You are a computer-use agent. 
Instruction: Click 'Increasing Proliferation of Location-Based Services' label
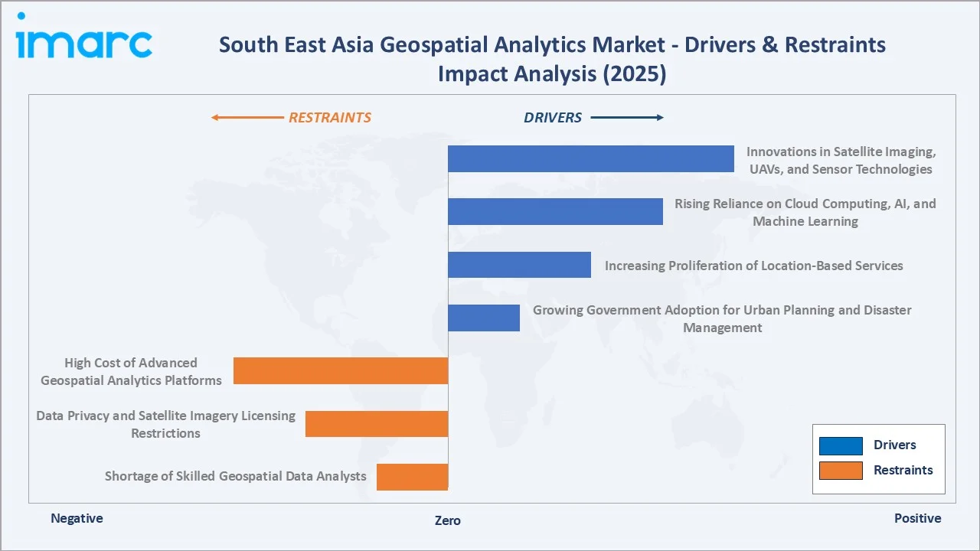click(x=754, y=266)
